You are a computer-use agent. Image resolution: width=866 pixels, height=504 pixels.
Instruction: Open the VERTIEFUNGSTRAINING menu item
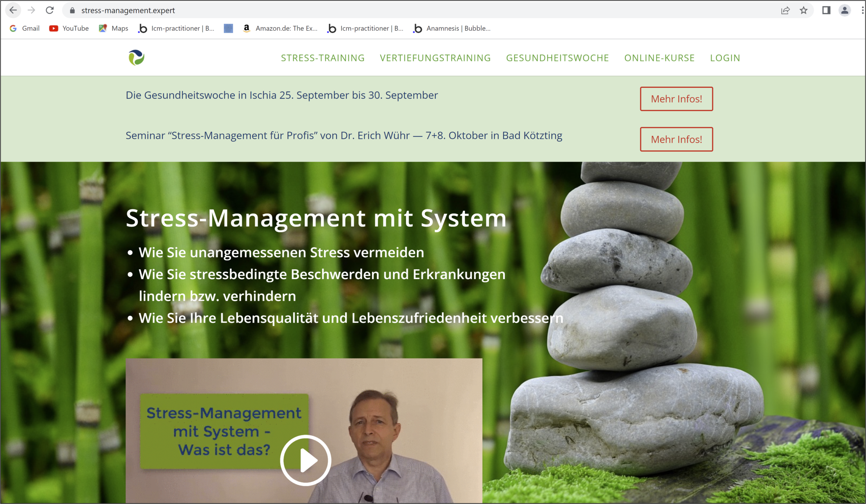pos(435,58)
